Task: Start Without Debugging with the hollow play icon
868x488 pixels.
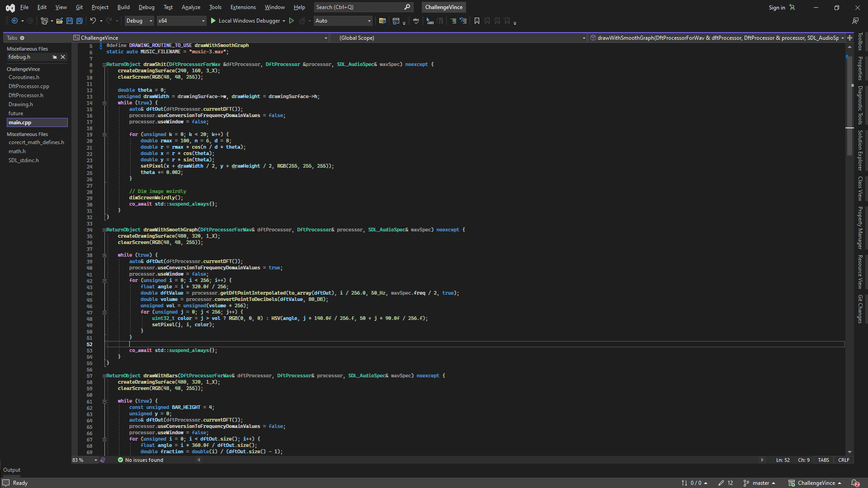Action: pyautogui.click(x=292, y=21)
